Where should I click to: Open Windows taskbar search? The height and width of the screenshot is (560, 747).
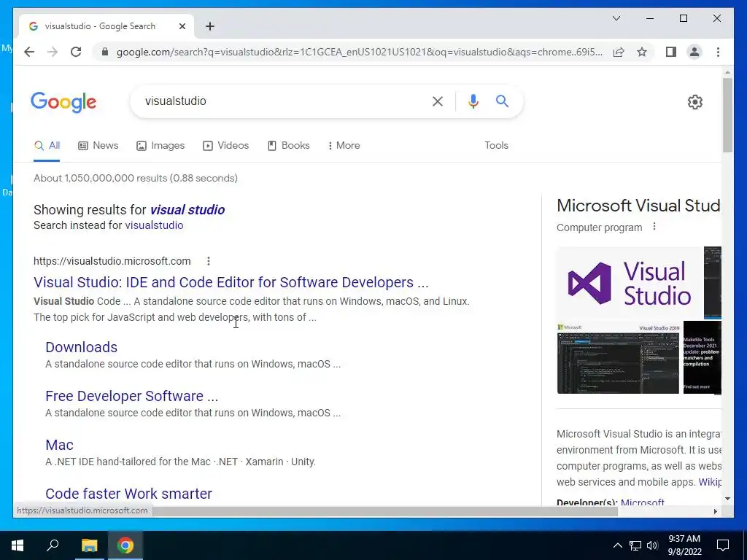(x=53, y=545)
